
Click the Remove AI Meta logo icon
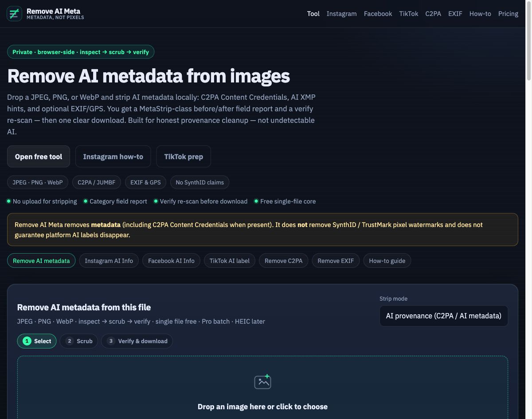[14, 14]
